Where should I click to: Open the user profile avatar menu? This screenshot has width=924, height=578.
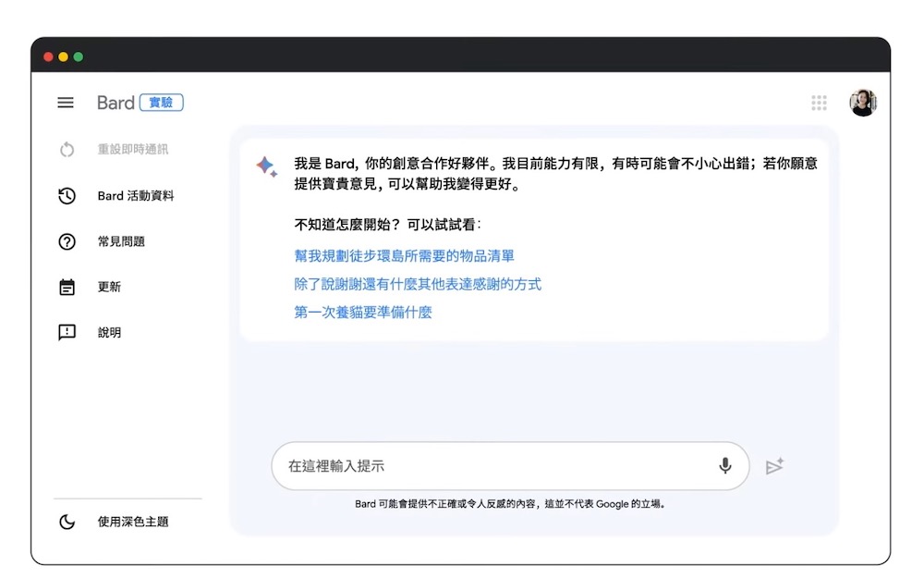862,103
